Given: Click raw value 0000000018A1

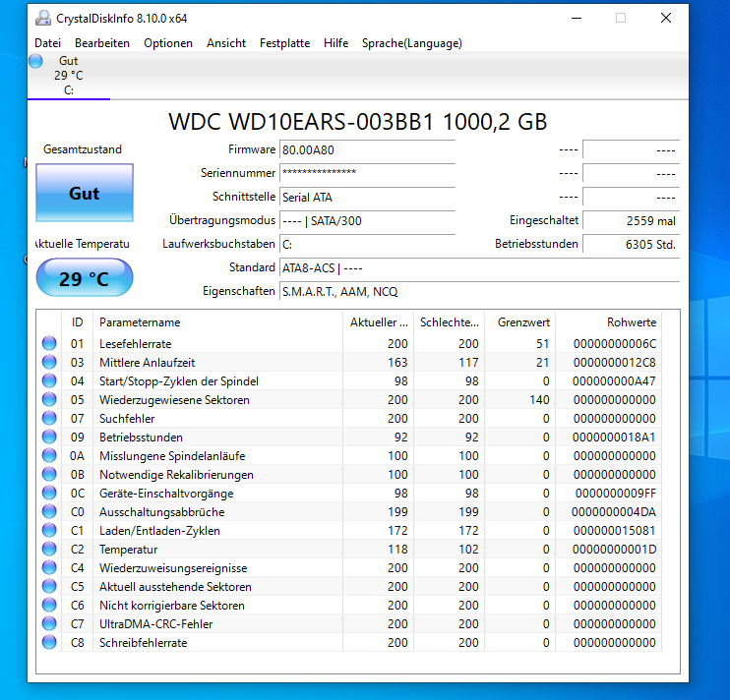Looking at the screenshot, I should coord(614,437).
